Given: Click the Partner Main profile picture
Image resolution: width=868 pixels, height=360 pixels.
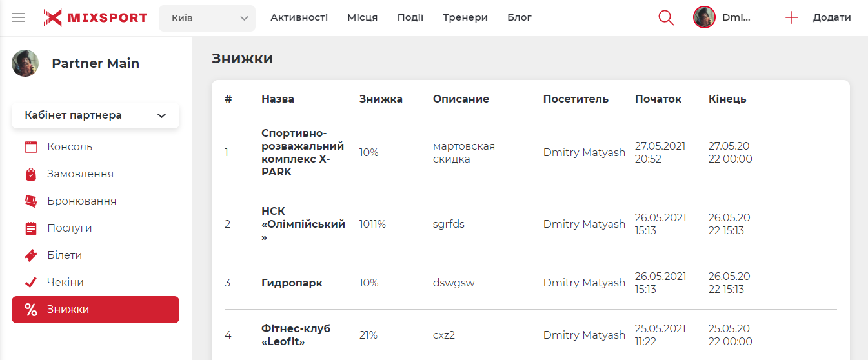Looking at the screenshot, I should 25,63.
